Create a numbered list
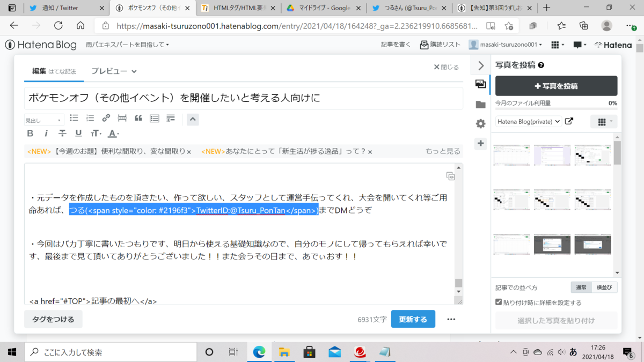The height and width of the screenshot is (362, 644). (90, 118)
